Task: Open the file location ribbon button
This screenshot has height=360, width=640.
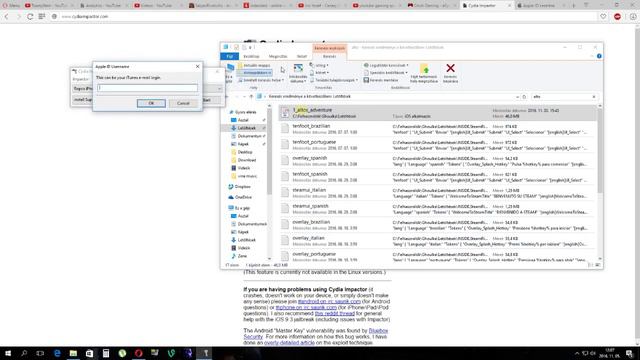Action: (424, 73)
